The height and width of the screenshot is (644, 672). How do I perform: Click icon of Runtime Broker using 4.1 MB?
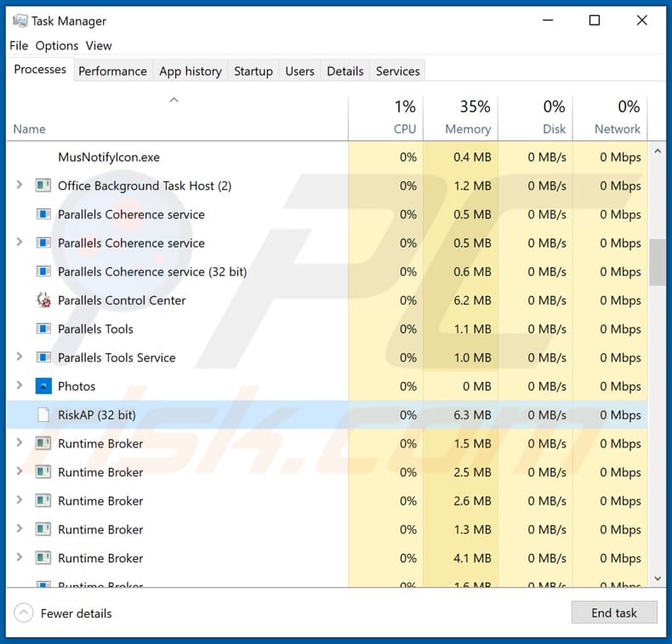pos(43,558)
